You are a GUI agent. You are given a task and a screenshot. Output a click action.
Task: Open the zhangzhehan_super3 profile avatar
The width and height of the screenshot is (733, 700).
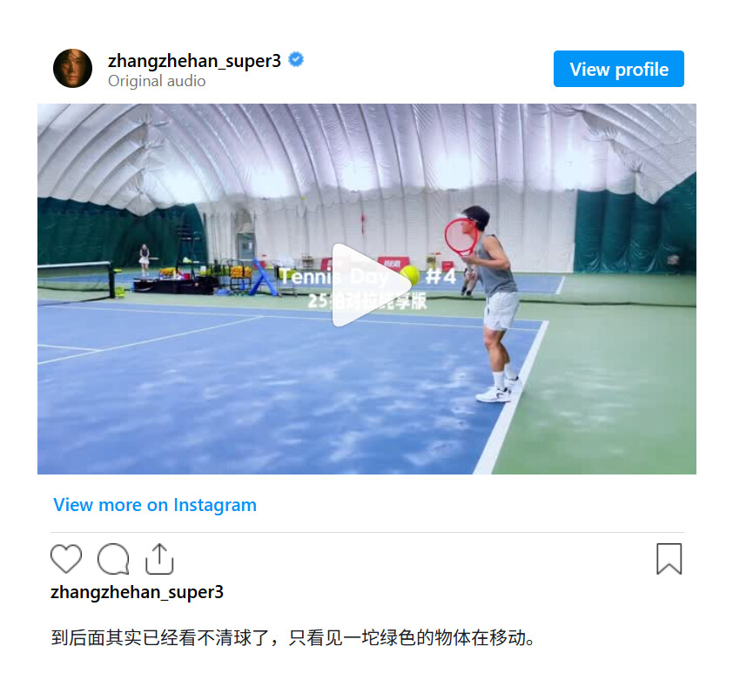72,68
